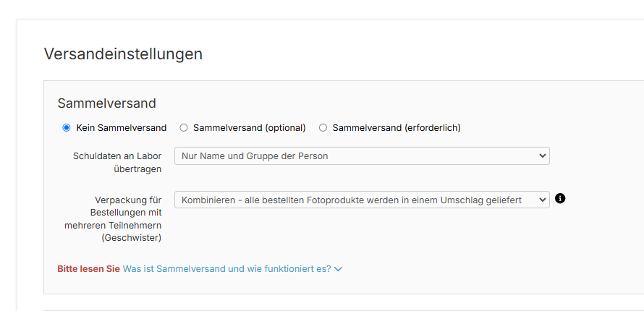Image resolution: width=644 pixels, height=311 pixels.
Task: Click the Sammelversand section heading
Action: click(x=107, y=103)
